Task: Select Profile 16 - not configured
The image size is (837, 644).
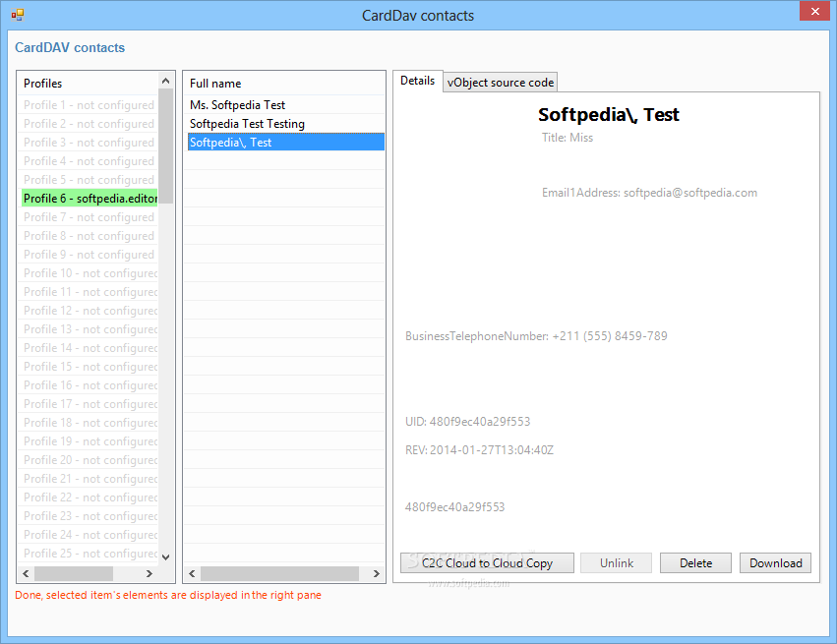Action: coord(90,385)
